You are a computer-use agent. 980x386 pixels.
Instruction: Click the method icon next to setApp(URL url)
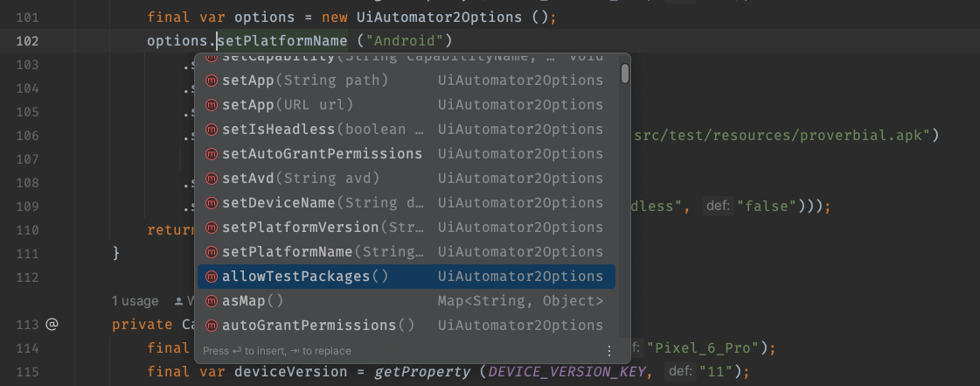[x=212, y=105]
